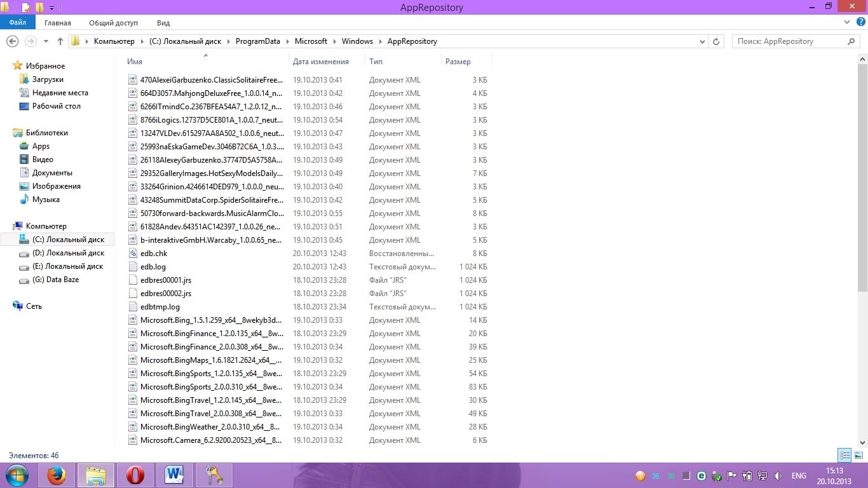The height and width of the screenshot is (488, 868).
Task: Click the Microsoft breadcrumb in address bar
Action: [311, 41]
